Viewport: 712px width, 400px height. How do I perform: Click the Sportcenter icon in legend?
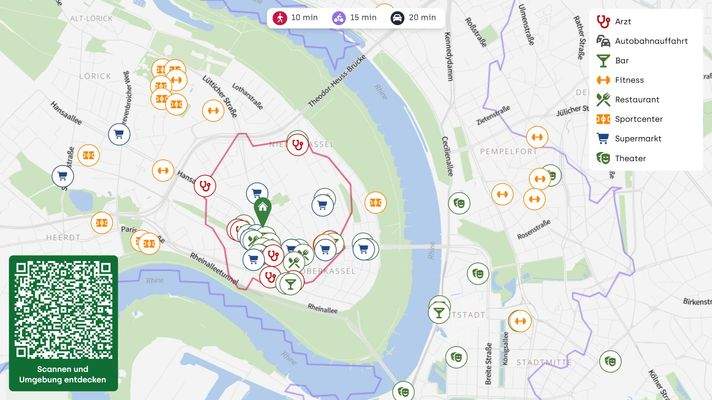pyautogui.click(x=603, y=119)
